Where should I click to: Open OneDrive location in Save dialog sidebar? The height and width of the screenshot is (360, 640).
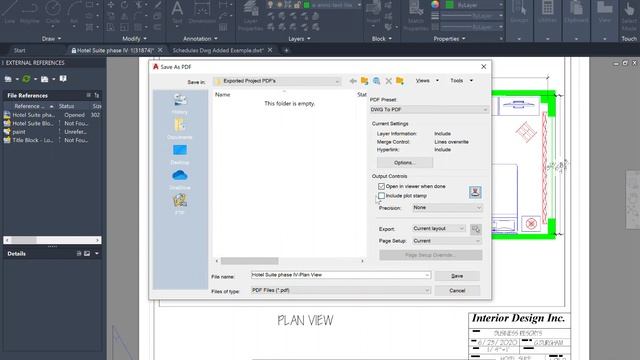(x=180, y=179)
